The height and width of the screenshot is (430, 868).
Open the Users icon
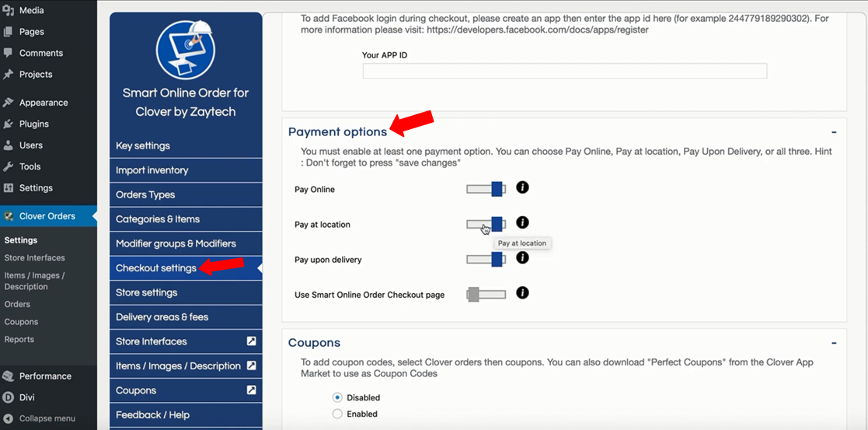pos(8,145)
